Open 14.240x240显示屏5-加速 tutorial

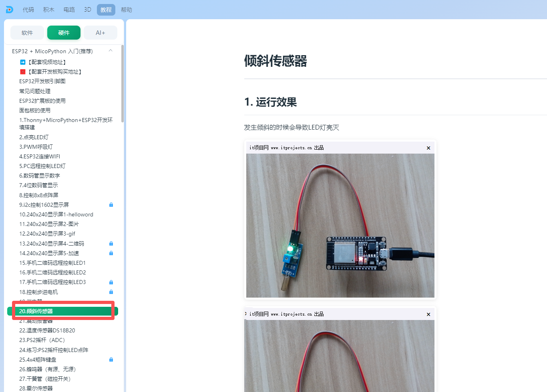pyautogui.click(x=49, y=253)
